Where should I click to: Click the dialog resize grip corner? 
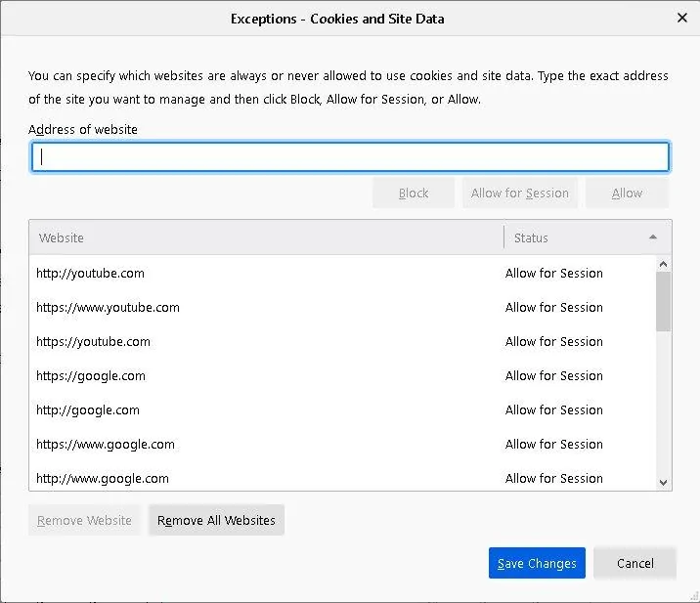coord(694,596)
